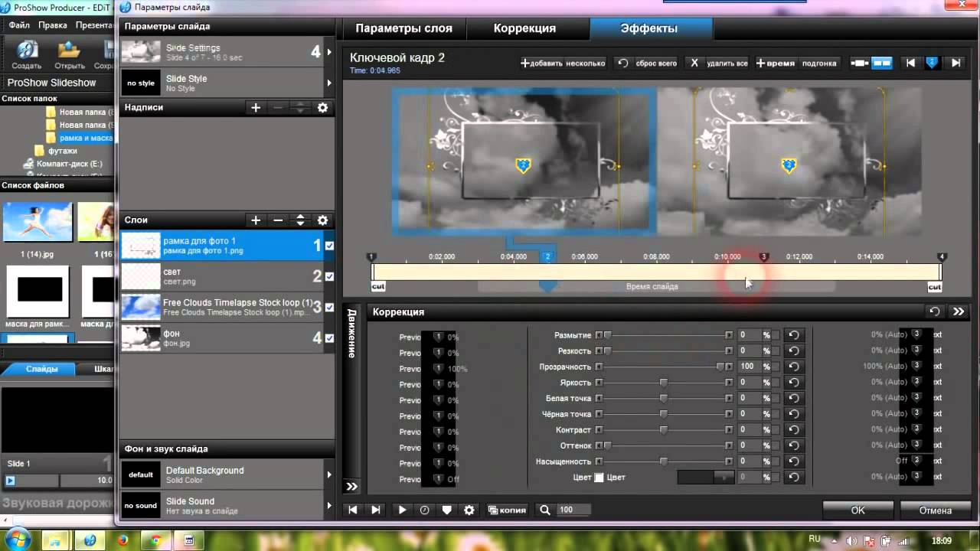
Task: Expand the Default Background arrow
Action: (329, 474)
